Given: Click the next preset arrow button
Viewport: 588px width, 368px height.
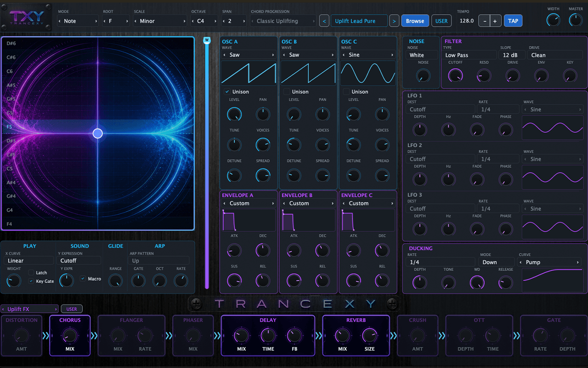Looking at the screenshot, I should [394, 21].
